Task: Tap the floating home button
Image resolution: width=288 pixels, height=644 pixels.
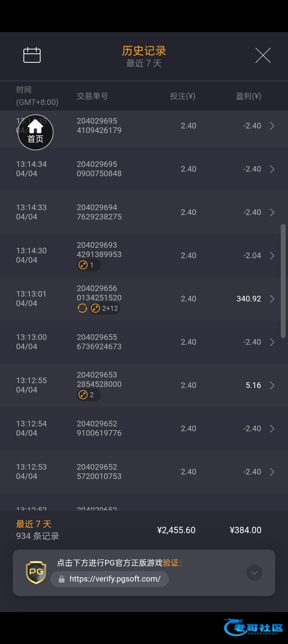Action: click(35, 132)
